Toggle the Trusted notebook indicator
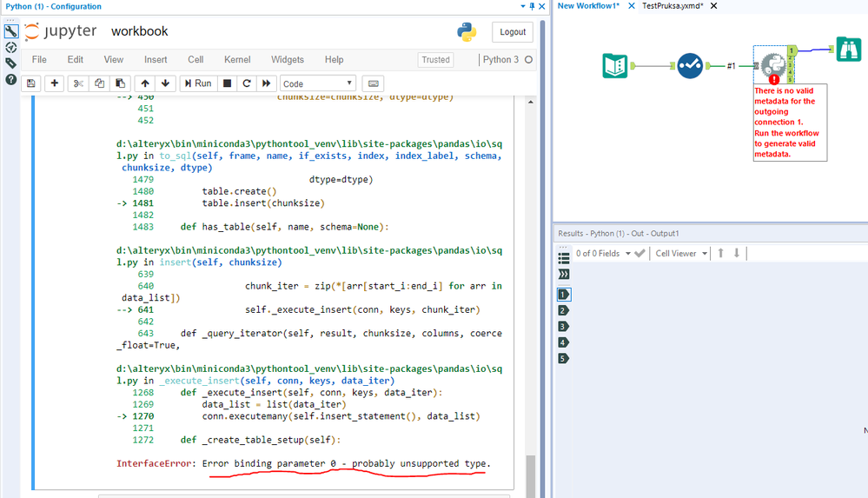The image size is (868, 498). click(x=435, y=60)
